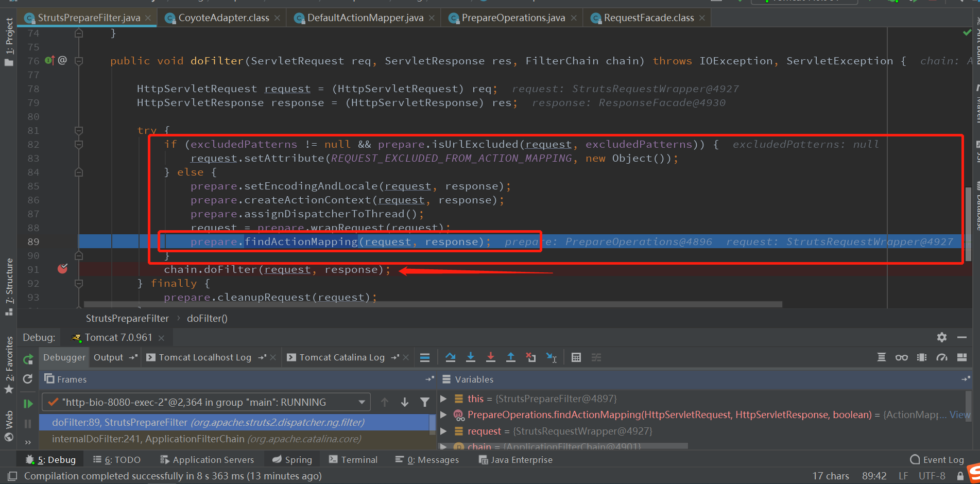Open Tomcat Localhost Log tab
This screenshot has height=484, width=980.
[205, 357]
